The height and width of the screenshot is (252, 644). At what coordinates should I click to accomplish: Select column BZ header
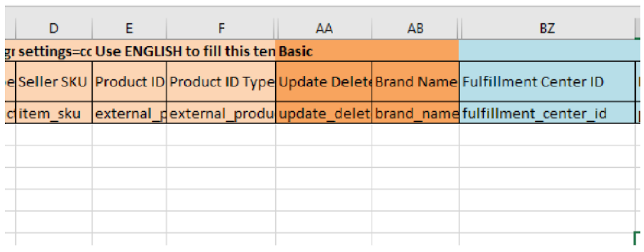click(547, 29)
